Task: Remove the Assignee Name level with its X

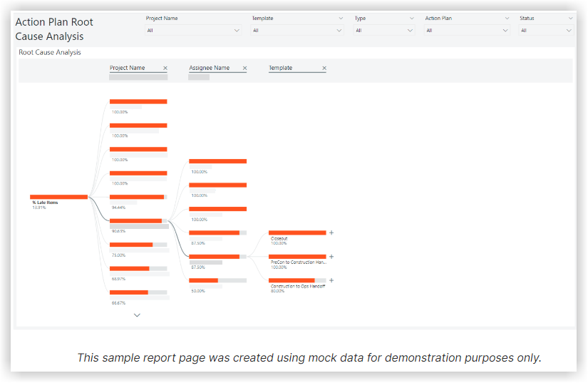Action: (244, 68)
